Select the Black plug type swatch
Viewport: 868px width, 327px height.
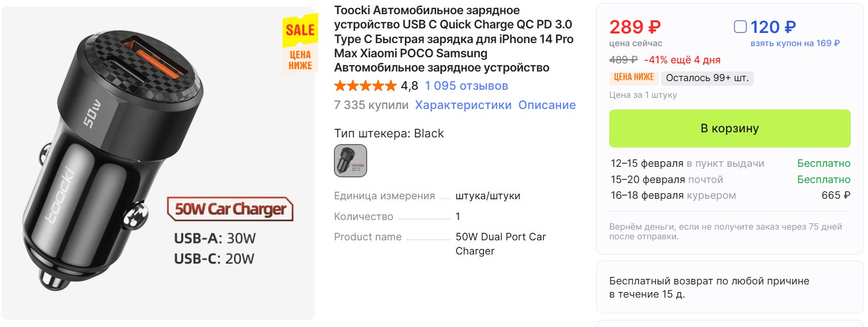click(x=350, y=161)
